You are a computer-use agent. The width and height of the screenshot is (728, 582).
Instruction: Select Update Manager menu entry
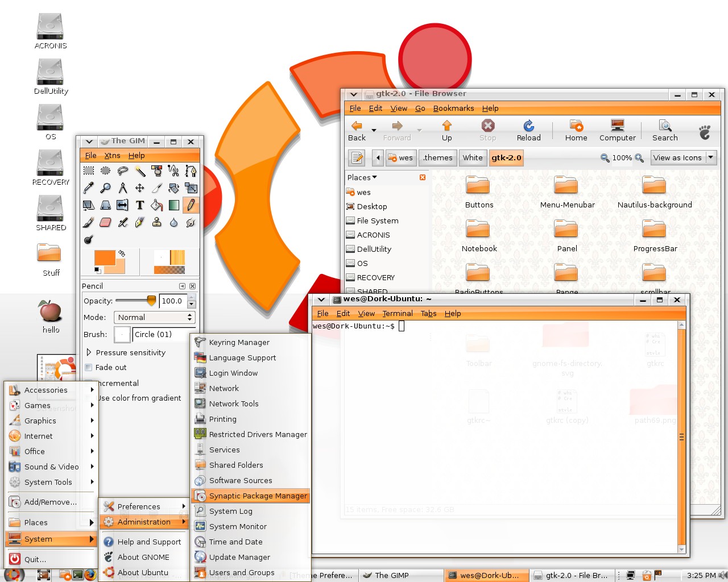click(x=251, y=557)
